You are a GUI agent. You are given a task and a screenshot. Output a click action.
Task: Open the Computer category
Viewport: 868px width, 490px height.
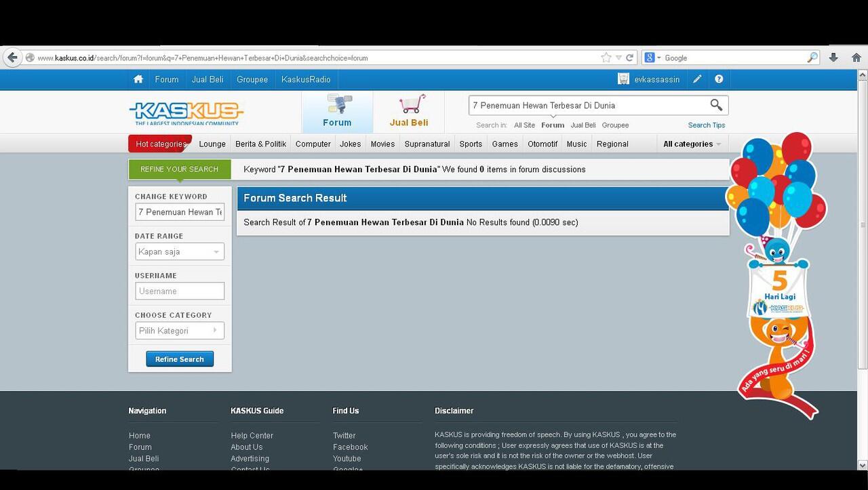(x=313, y=144)
